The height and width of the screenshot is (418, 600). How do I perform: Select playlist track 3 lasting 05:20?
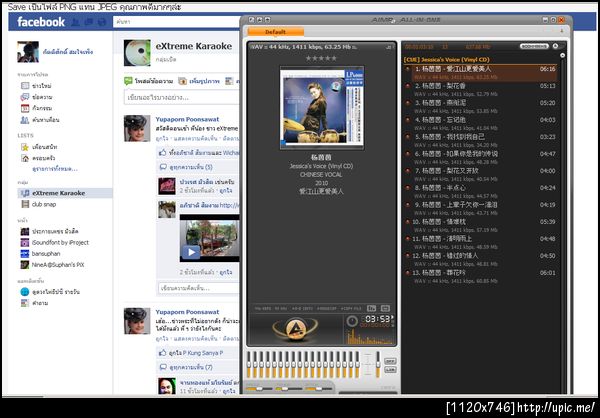(x=480, y=106)
